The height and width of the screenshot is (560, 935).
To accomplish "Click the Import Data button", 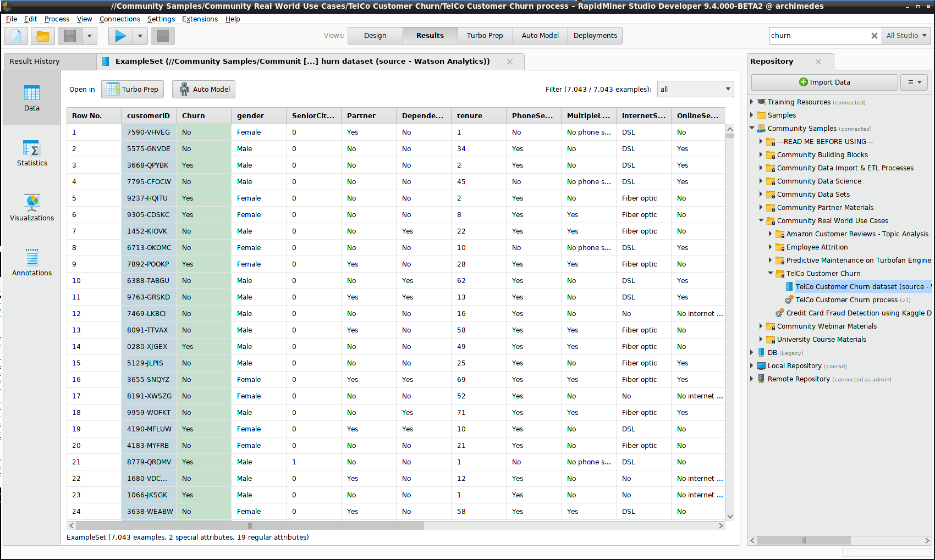I will [x=824, y=82].
